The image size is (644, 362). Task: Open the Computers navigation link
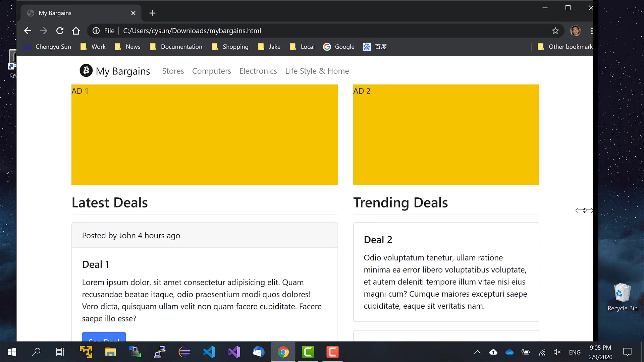point(211,71)
